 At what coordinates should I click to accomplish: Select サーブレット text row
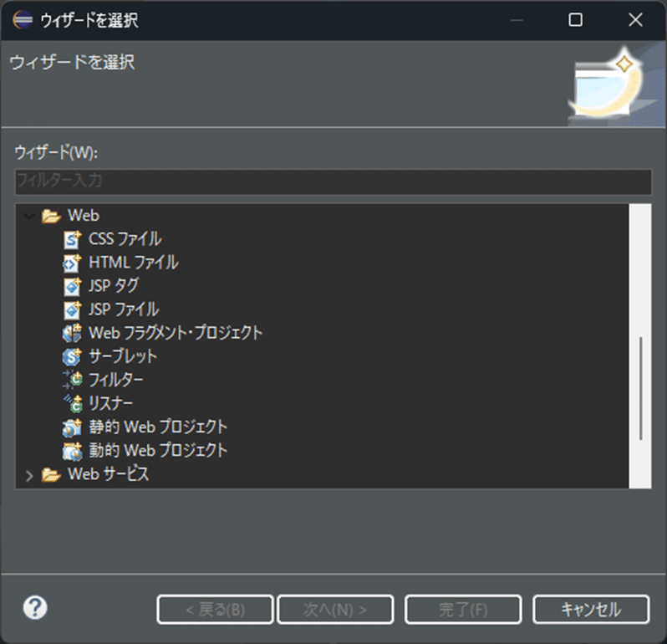pyautogui.click(x=123, y=356)
